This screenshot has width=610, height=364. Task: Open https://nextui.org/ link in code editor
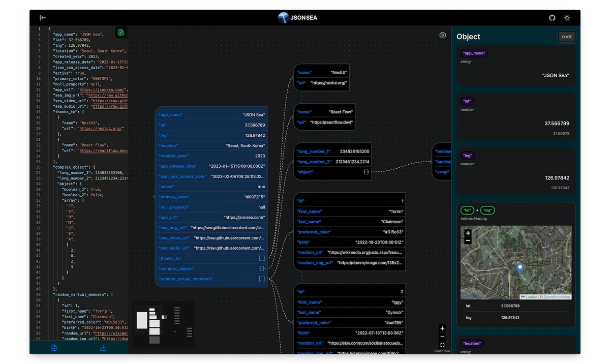click(x=101, y=129)
